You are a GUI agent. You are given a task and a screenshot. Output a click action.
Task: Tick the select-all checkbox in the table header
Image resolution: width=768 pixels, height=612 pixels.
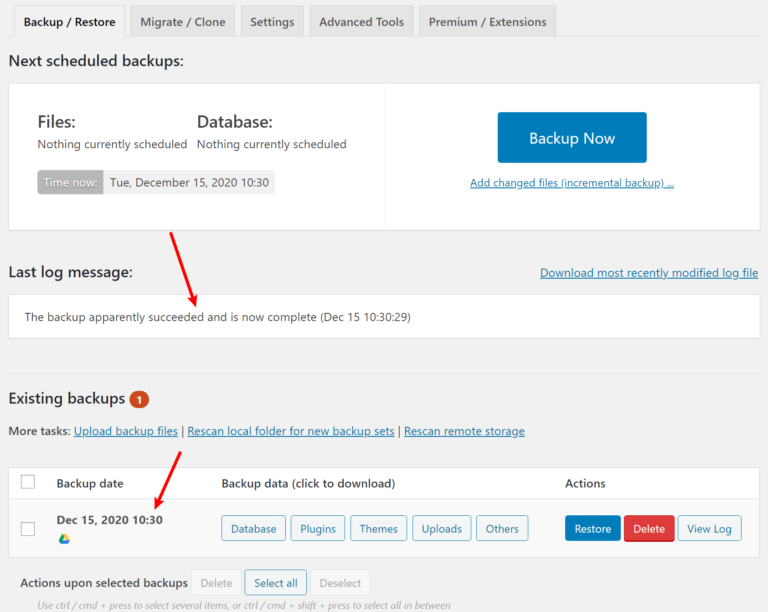click(x=28, y=482)
